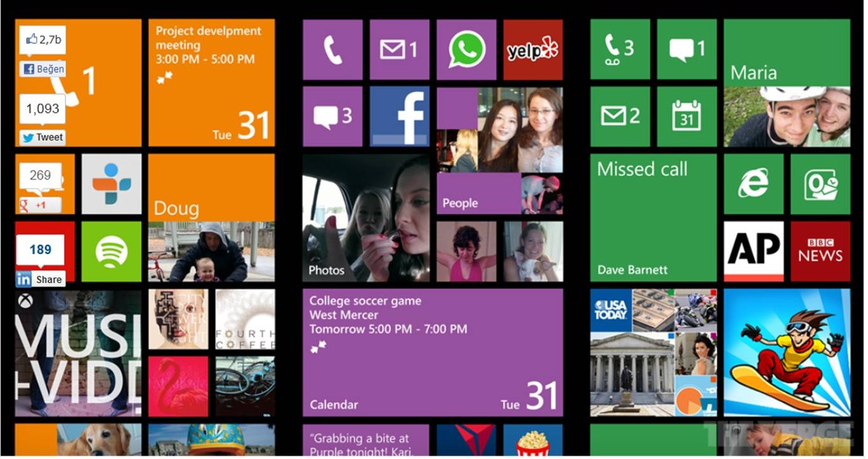Open the pink flamingo album tile

tap(178, 386)
